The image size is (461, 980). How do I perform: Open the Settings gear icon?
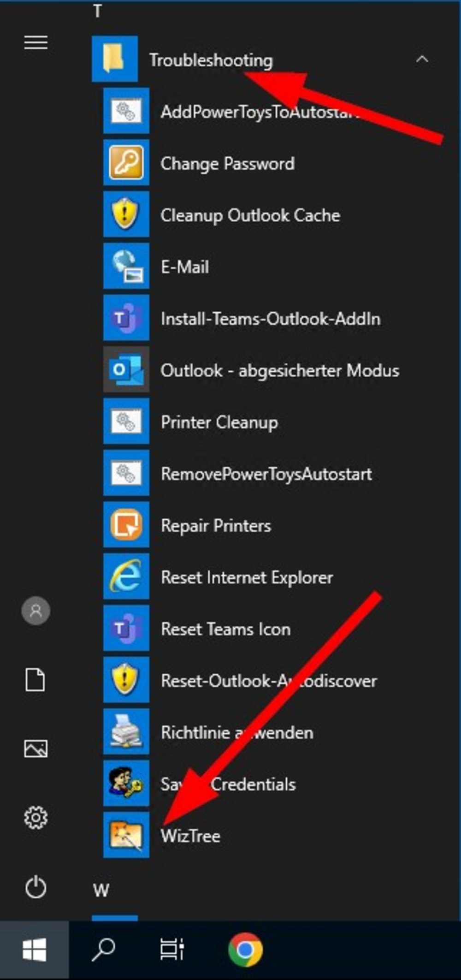[36, 818]
